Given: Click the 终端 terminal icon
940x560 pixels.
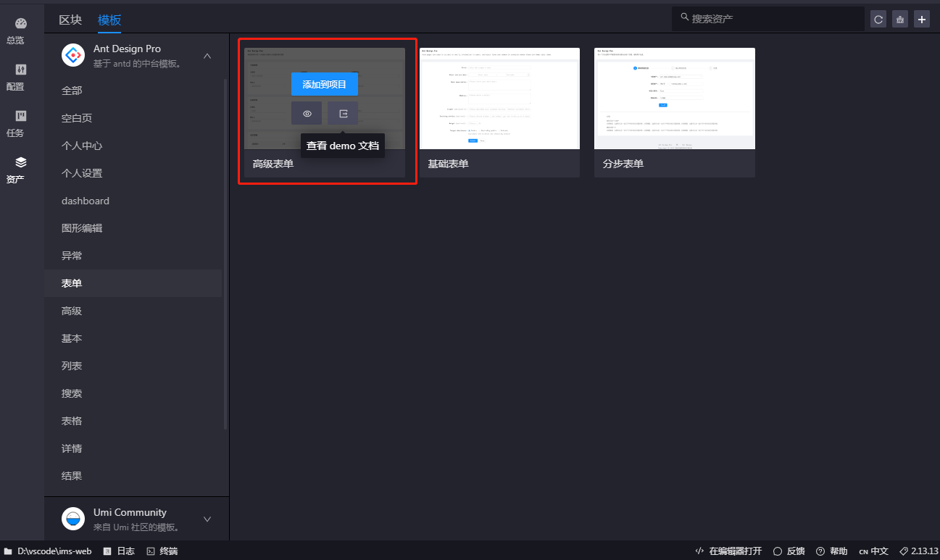Looking at the screenshot, I should click(151, 551).
